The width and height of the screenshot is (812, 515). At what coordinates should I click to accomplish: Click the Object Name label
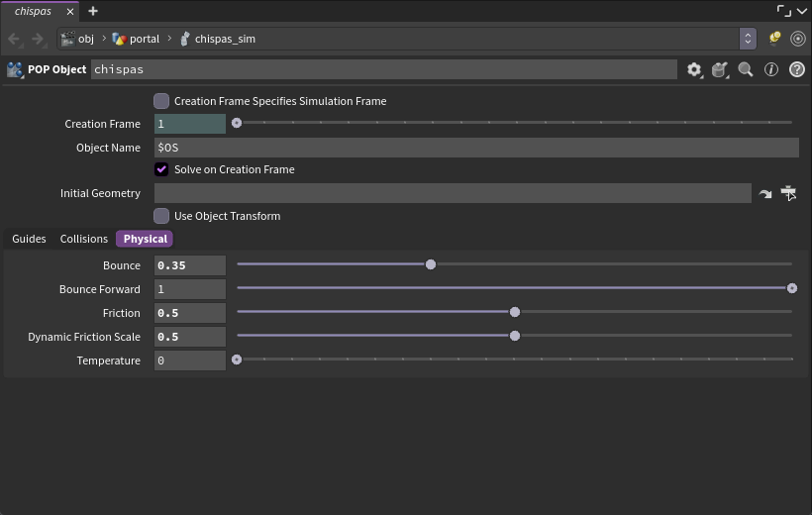pyautogui.click(x=108, y=148)
